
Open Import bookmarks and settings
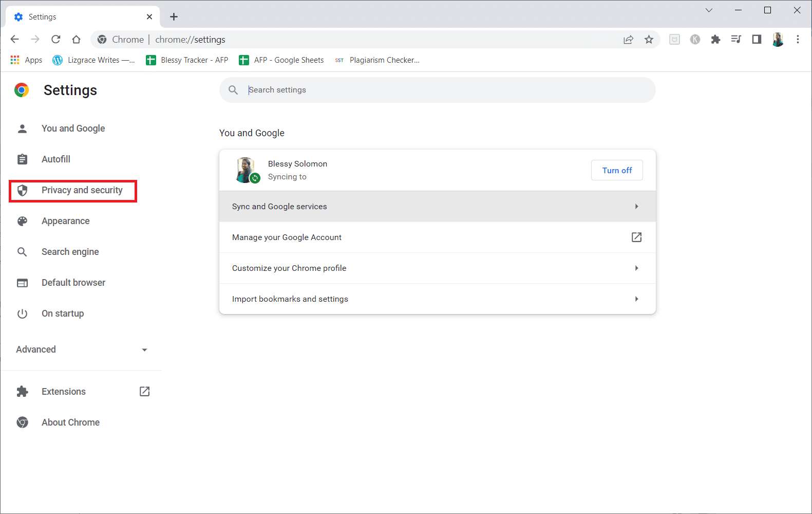pyautogui.click(x=438, y=299)
